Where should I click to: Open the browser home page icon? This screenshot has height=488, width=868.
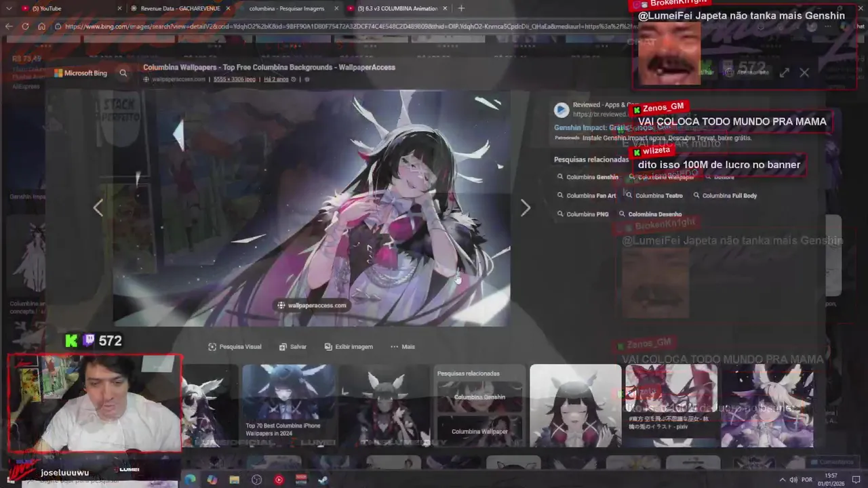(41, 26)
